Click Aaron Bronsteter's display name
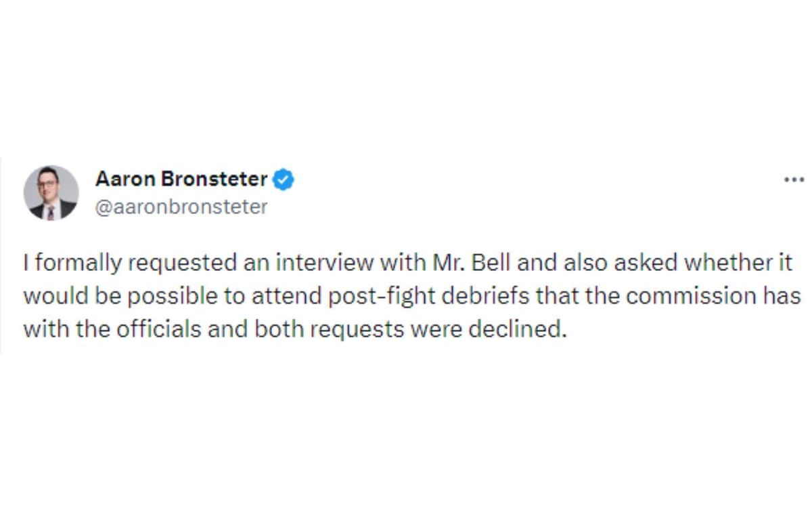Image resolution: width=812 pixels, height=508 pixels. tap(181, 179)
